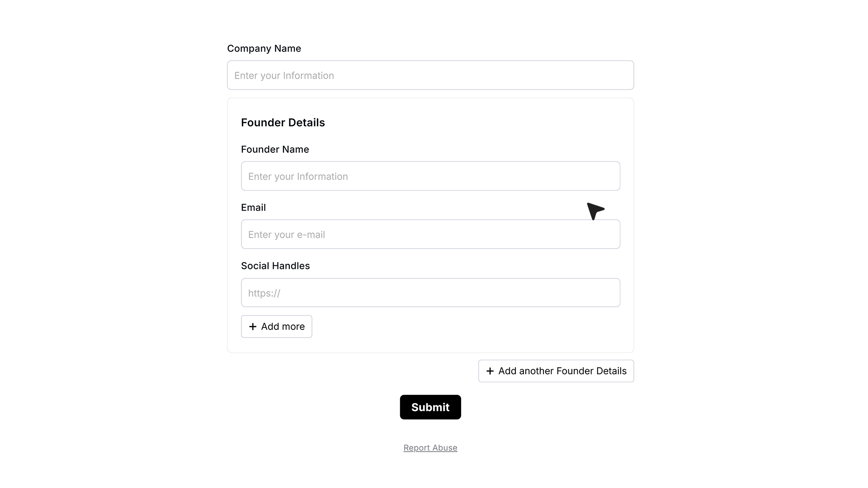Click the plus icon beside Add another Founder Details
The image size is (868, 488).
(490, 371)
